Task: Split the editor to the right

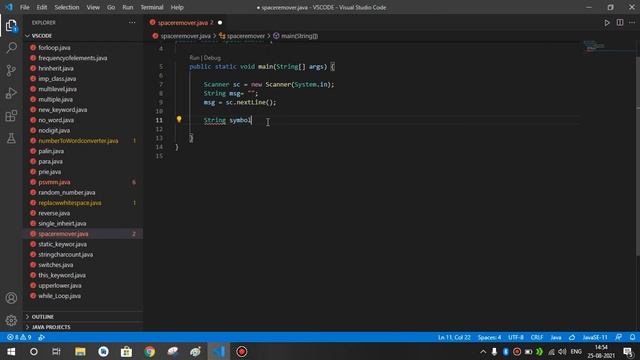Action: click(620, 23)
